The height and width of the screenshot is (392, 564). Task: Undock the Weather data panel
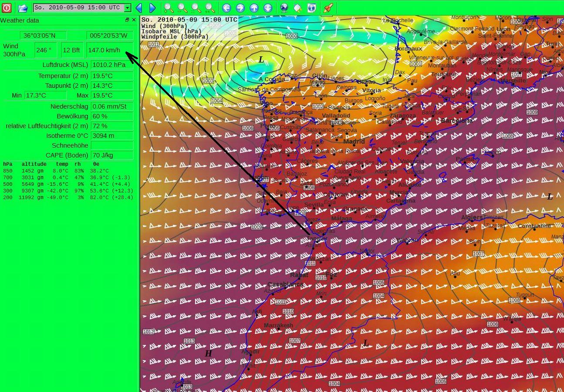(x=127, y=20)
